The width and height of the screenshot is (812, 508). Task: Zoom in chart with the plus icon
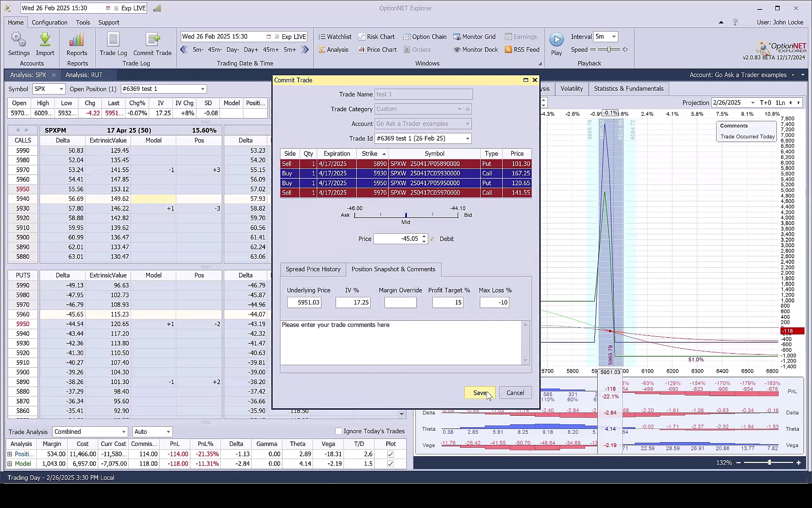point(798,463)
